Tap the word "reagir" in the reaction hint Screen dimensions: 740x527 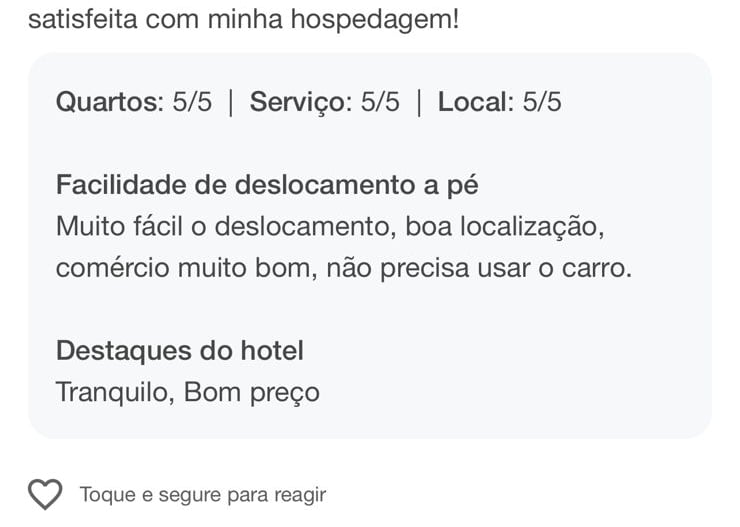pyautogui.click(x=298, y=494)
